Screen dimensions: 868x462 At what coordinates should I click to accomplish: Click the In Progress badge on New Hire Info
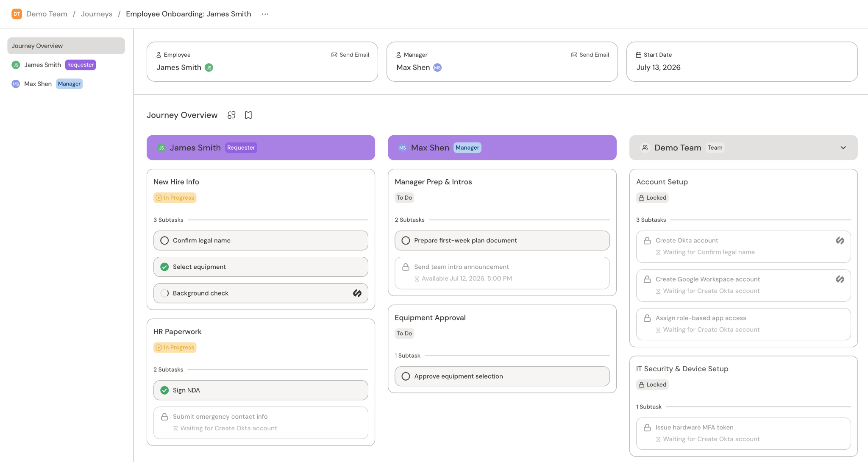pos(175,198)
